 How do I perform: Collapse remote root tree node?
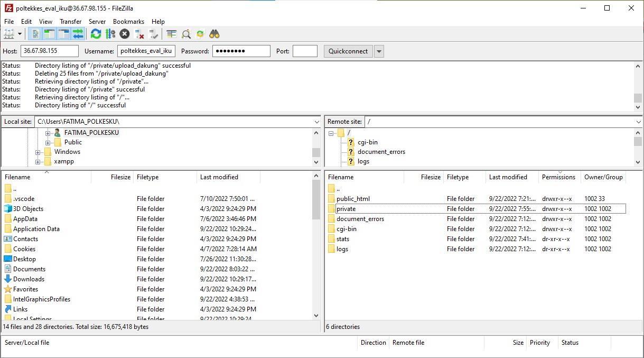tap(331, 133)
